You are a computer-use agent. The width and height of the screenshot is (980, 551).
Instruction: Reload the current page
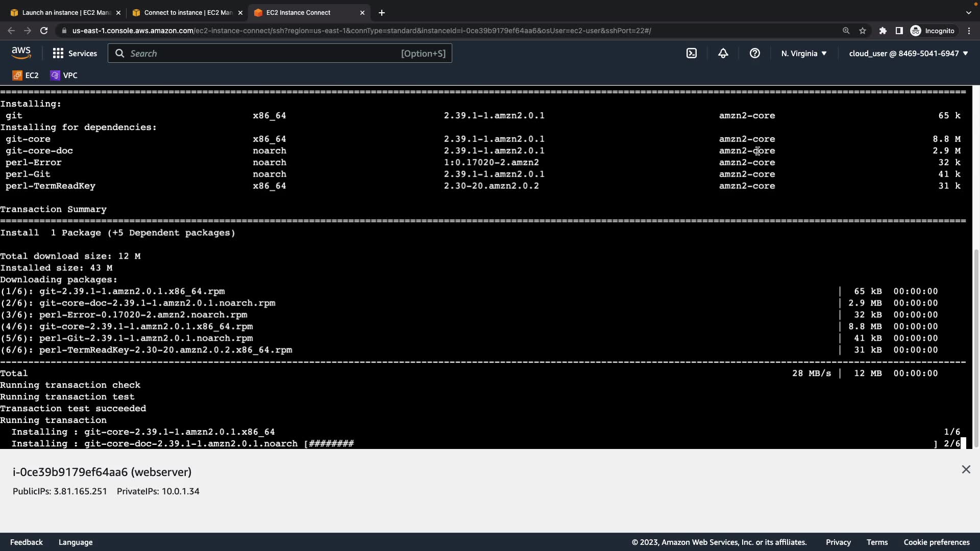click(x=44, y=31)
